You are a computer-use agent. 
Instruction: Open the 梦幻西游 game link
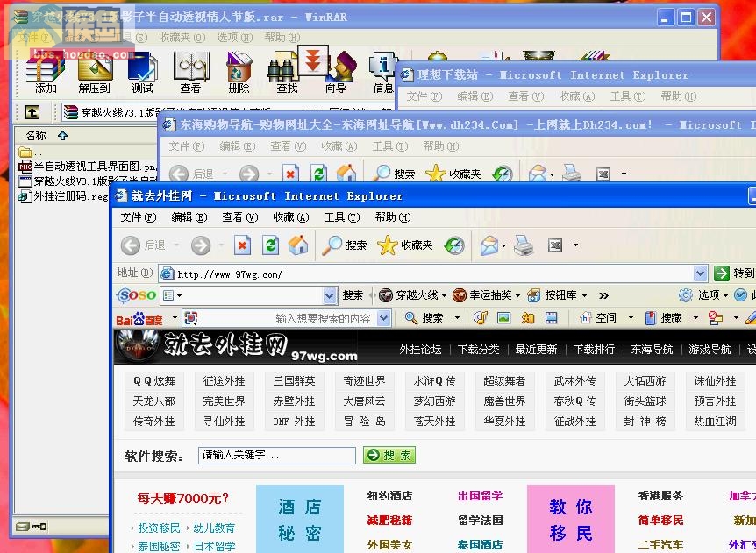coord(434,401)
